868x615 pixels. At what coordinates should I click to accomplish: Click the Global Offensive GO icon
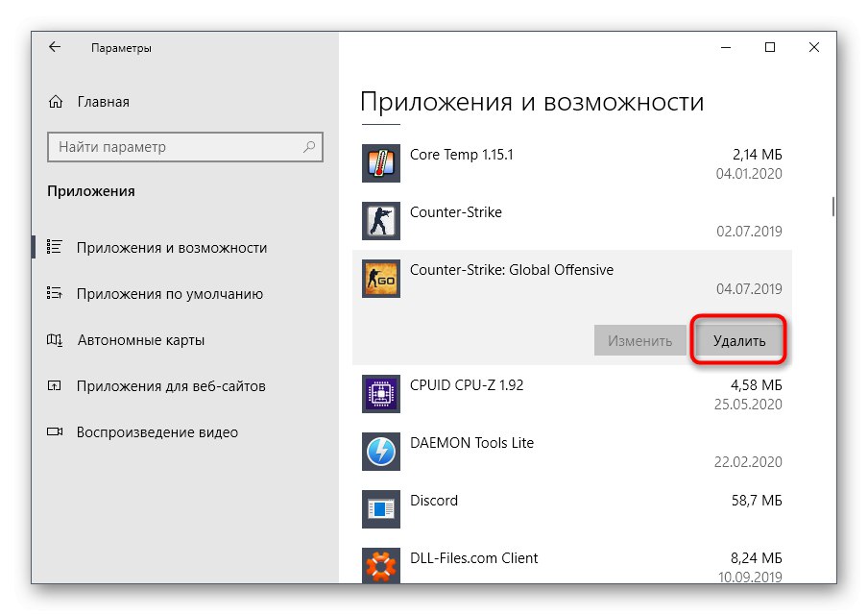click(381, 279)
